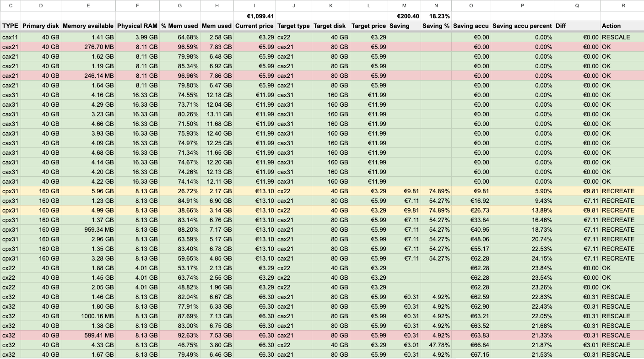Select the 246.14 MB memory available cell
The width and height of the screenshot is (644, 359).
pos(88,76)
